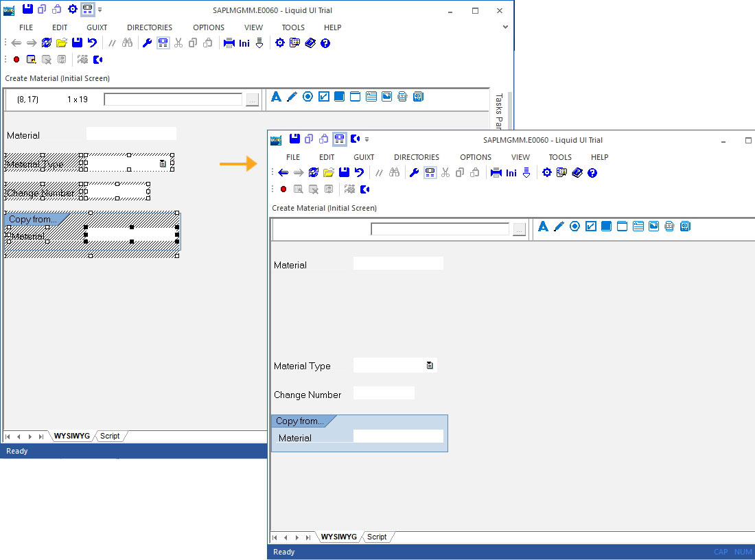The image size is (755, 560).
Task: Open the VIEW menu in the back window
Action: tap(253, 28)
